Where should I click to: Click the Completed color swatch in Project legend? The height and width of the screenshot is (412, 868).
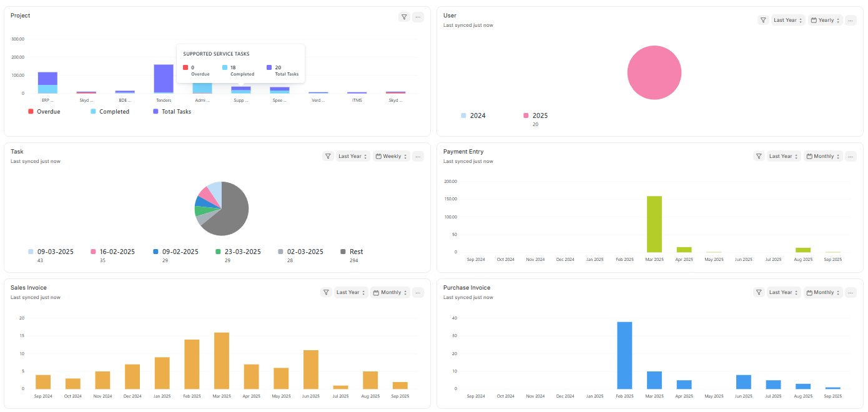tap(93, 111)
